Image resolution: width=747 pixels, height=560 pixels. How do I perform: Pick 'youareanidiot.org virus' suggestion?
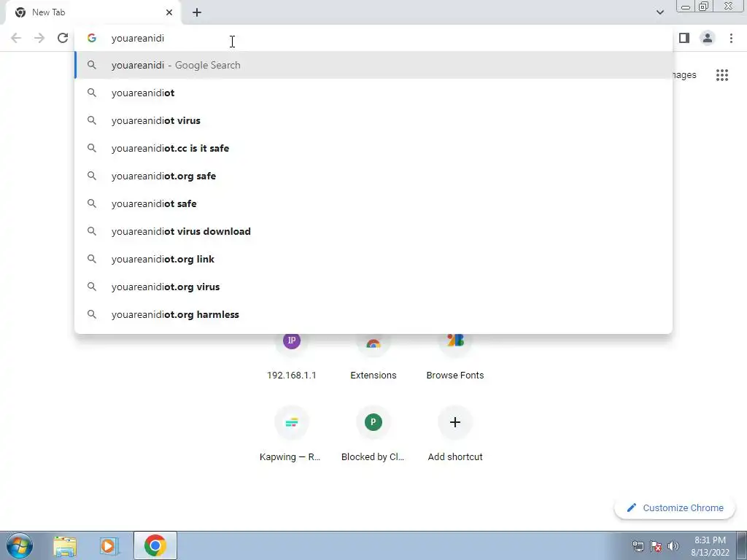click(373, 287)
